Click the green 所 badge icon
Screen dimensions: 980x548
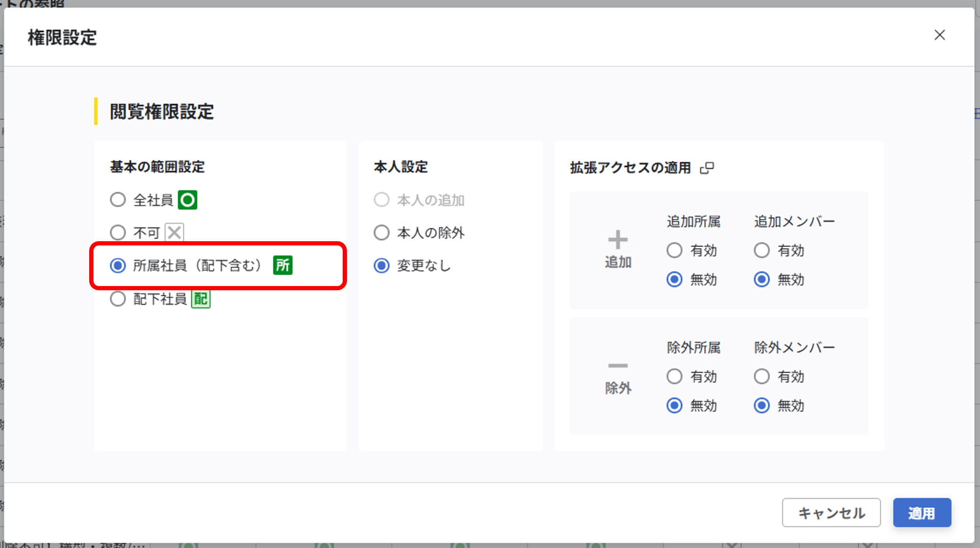click(283, 265)
